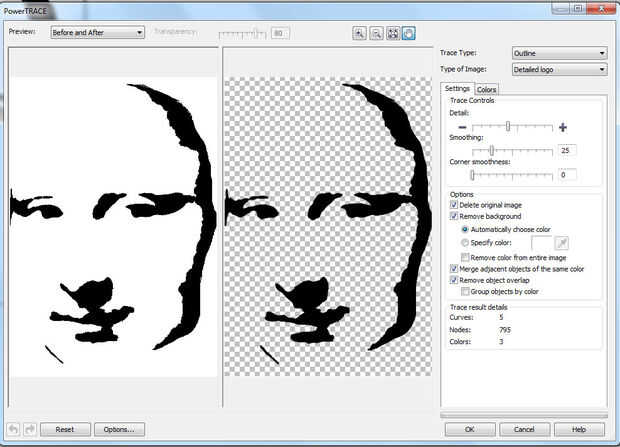Image resolution: width=620 pixels, height=447 pixels.
Task: Click the Zoom In magnifier icon
Action: pos(360,33)
